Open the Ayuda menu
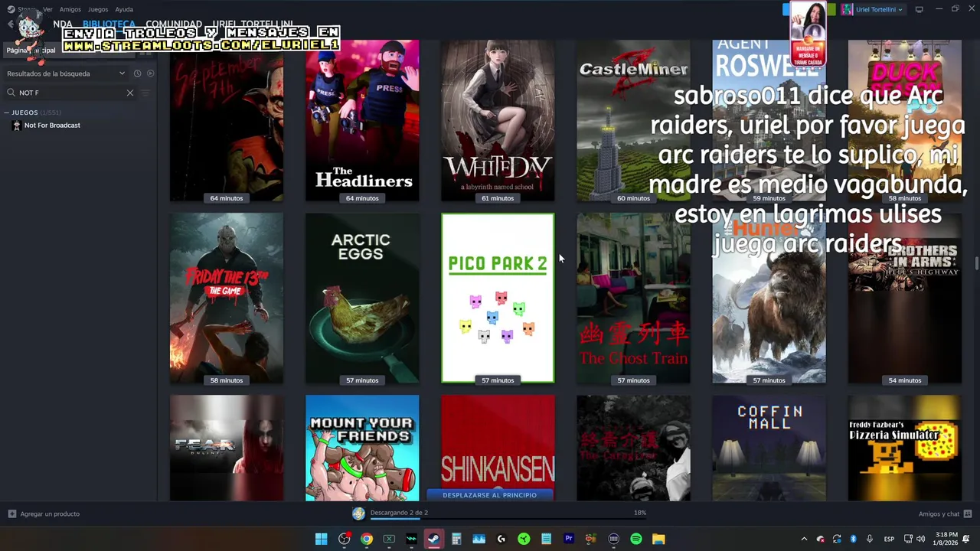980x551 pixels. pos(124,9)
